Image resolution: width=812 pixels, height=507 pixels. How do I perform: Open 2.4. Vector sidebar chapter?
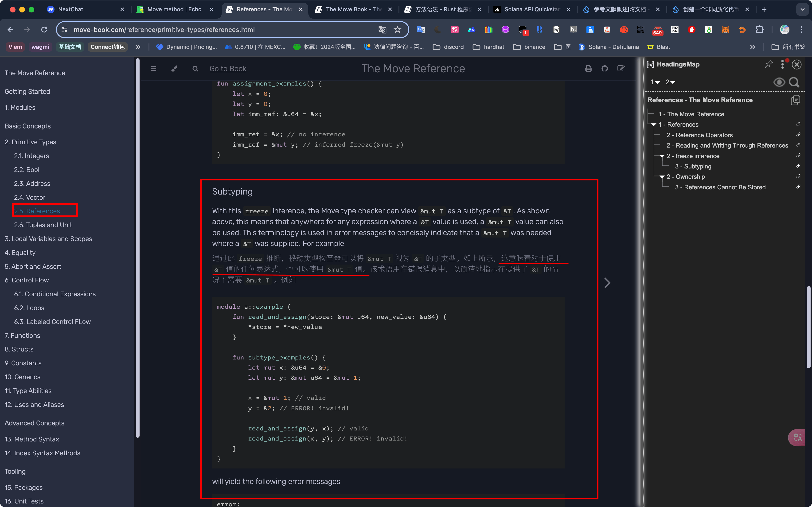tap(30, 197)
